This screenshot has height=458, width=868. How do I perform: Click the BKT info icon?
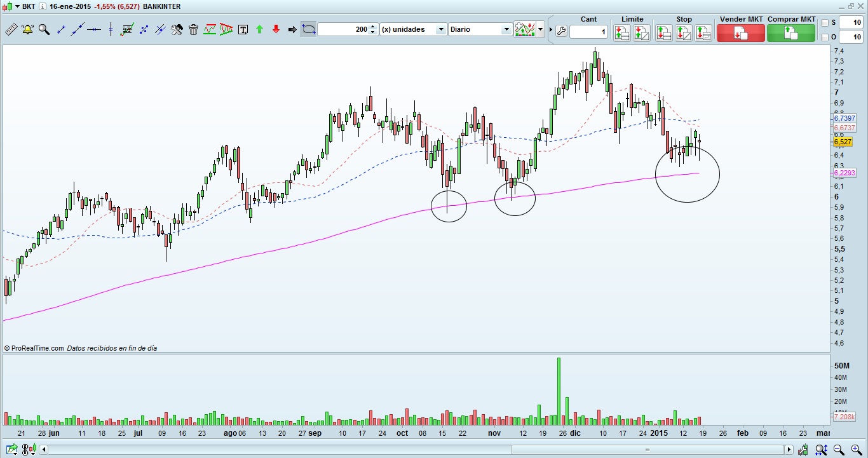(42, 6)
